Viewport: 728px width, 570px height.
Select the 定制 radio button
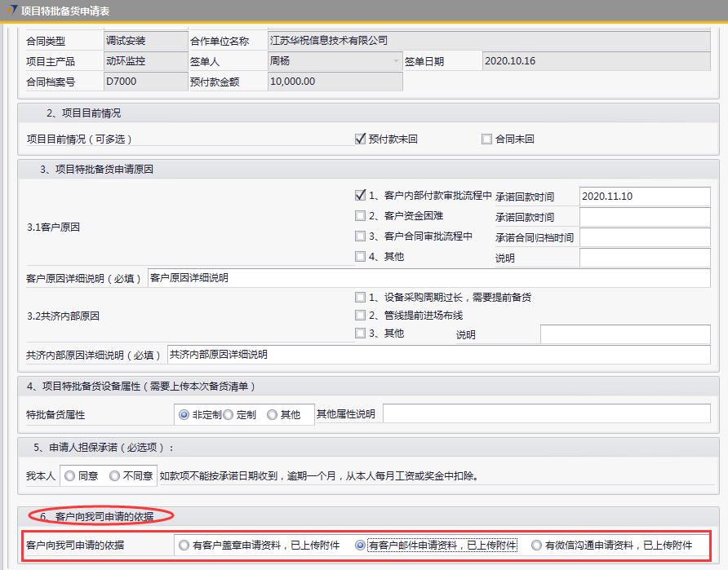229,414
